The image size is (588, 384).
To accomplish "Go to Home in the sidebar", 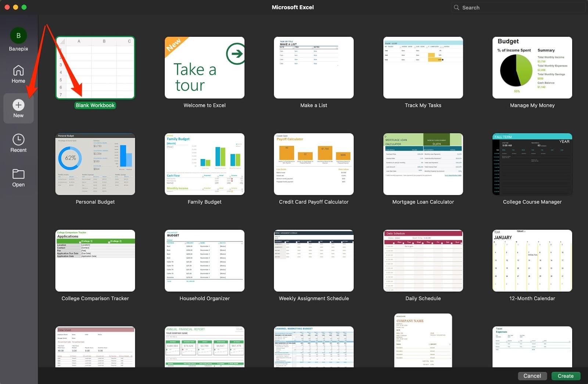I will click(x=18, y=74).
